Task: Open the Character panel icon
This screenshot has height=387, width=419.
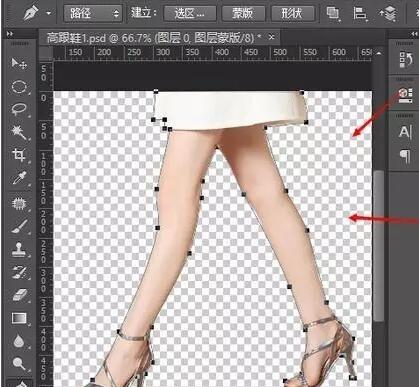Action: (406, 132)
